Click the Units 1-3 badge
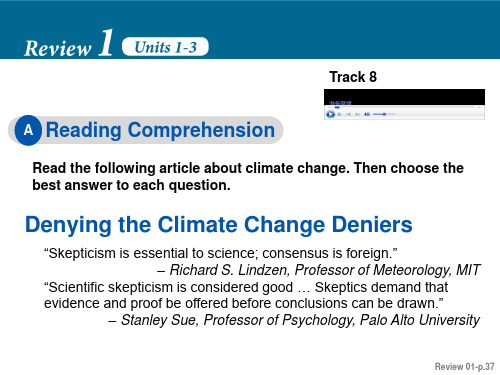The width and height of the screenshot is (500, 375). tap(165, 47)
